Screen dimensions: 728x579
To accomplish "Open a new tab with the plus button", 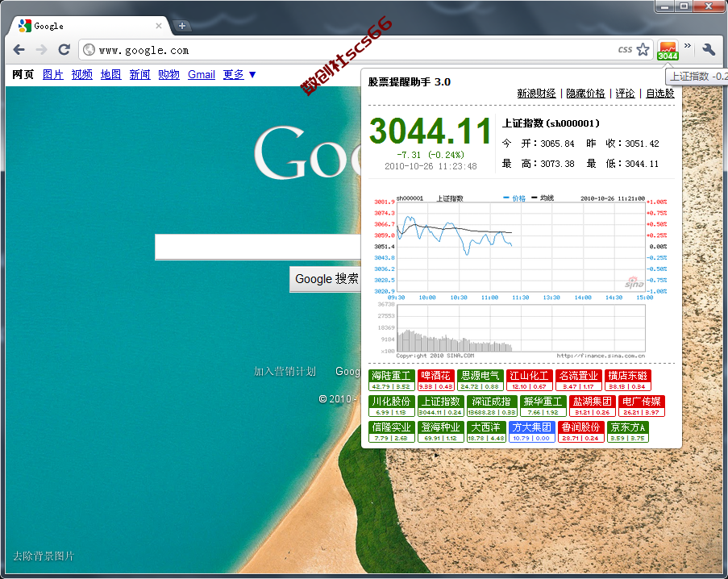I will coord(182,26).
